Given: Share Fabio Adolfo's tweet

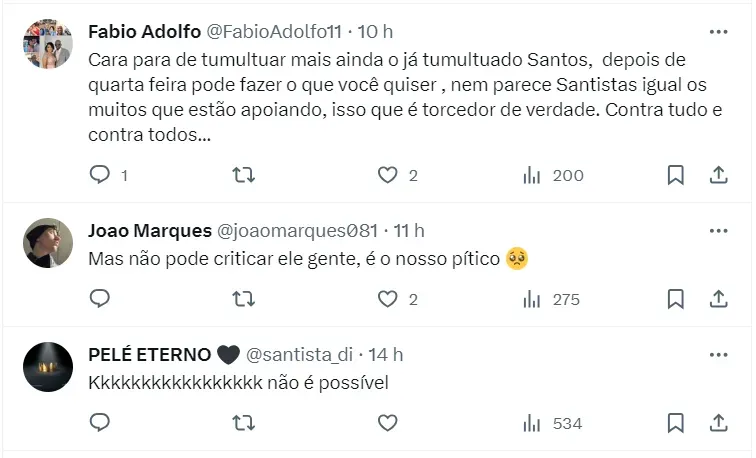Looking at the screenshot, I should click(718, 175).
